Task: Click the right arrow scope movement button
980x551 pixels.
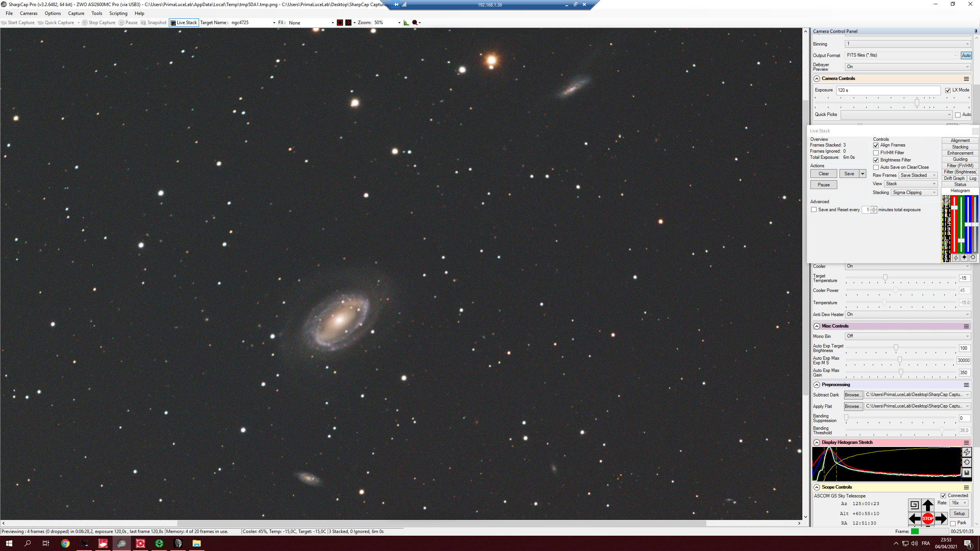Action: coord(941,519)
